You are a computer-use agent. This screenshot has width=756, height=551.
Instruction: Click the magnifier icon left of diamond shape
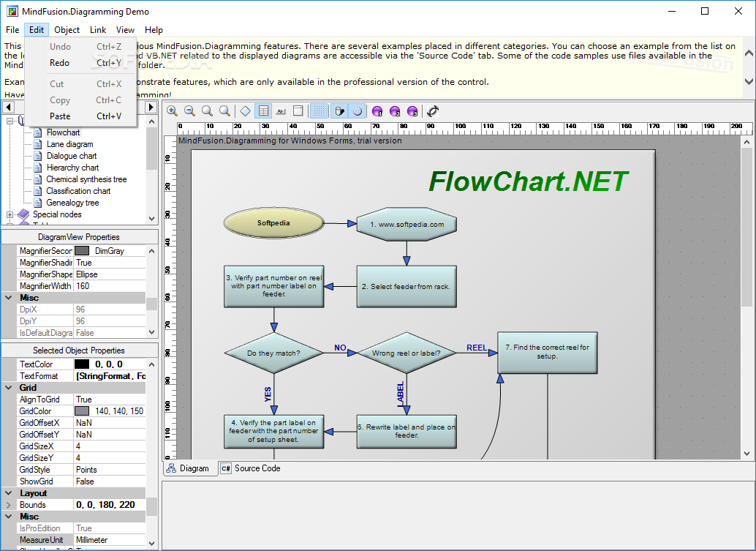click(x=224, y=111)
